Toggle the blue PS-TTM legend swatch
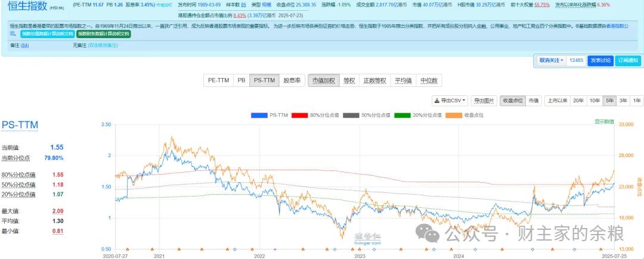This screenshot has width=644, height=259. coord(259,116)
